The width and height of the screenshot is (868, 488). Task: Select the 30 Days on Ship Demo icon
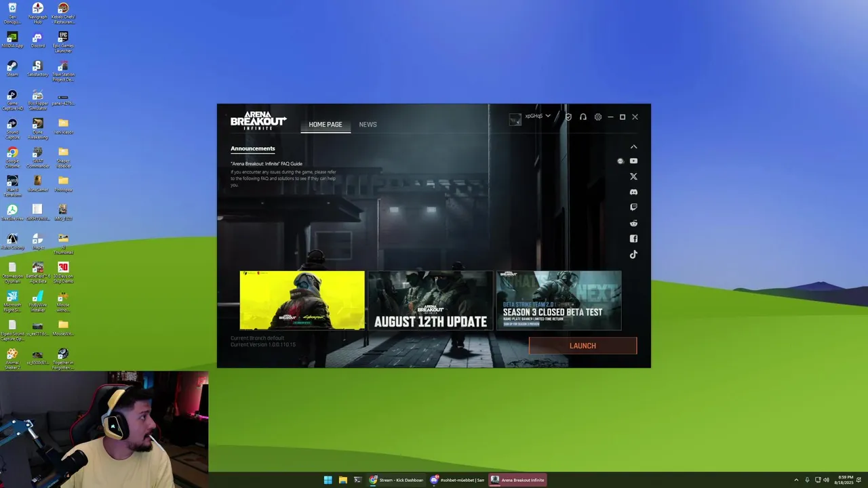pyautogui.click(x=63, y=272)
